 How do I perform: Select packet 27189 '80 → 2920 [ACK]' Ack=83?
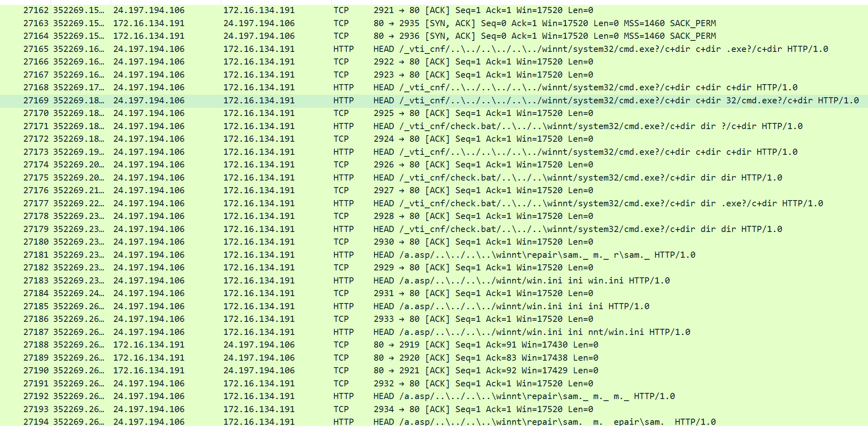point(434,358)
